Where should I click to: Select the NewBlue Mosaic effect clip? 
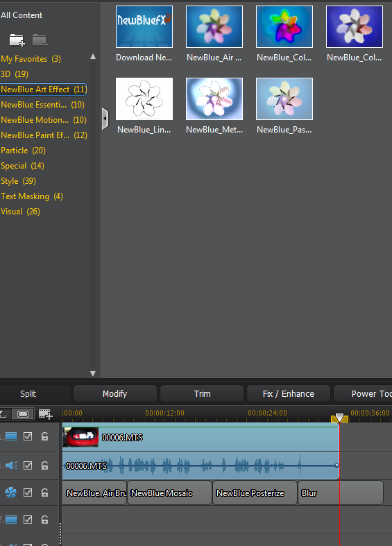169,493
